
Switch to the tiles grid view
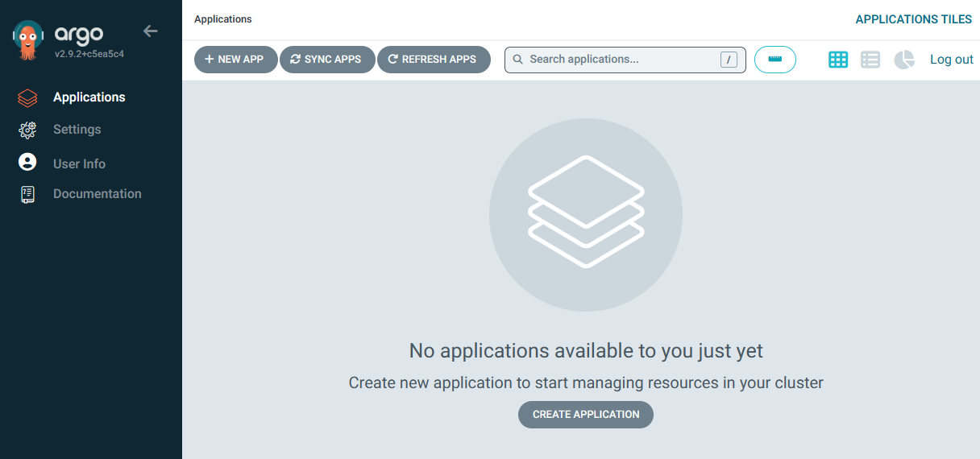tap(838, 60)
